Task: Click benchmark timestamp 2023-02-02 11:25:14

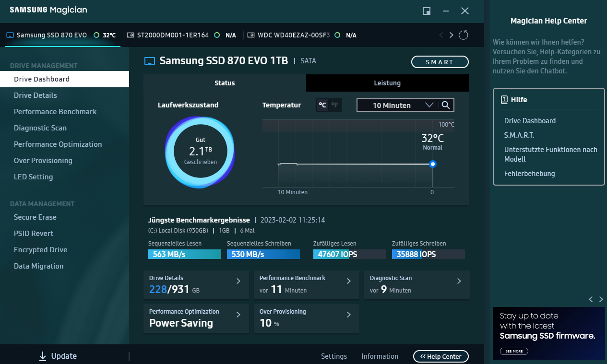Action: click(x=293, y=220)
